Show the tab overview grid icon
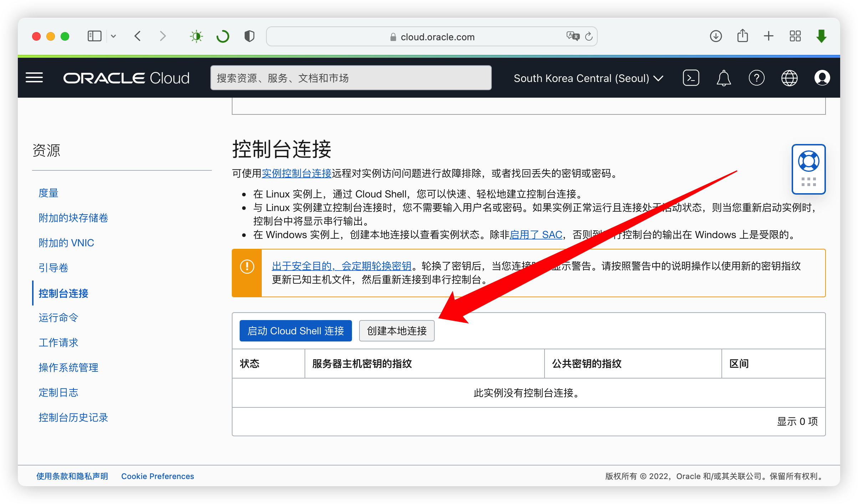The width and height of the screenshot is (858, 504). [795, 36]
